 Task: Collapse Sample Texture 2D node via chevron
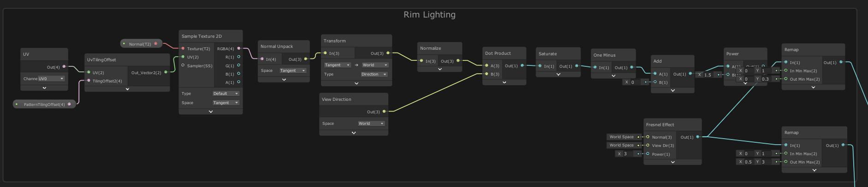(x=211, y=111)
